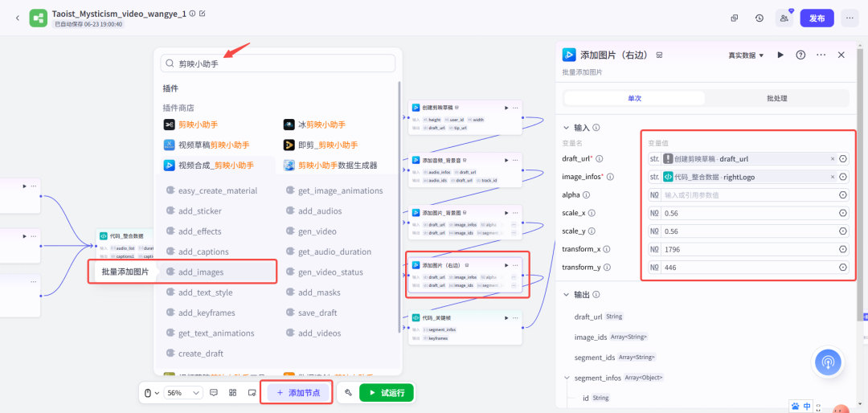The height and width of the screenshot is (413, 868).
Task: Close the 添加图片（右边） side panel
Action: 841,55
